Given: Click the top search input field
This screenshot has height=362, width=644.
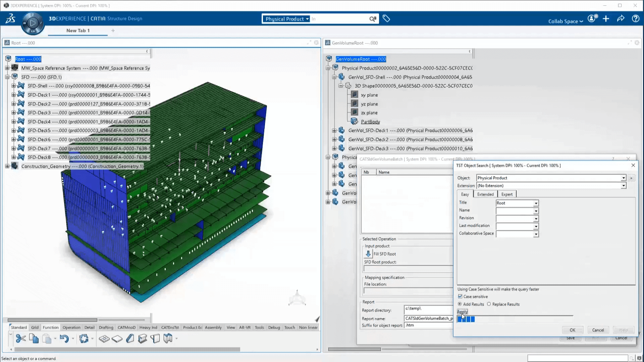Looking at the screenshot, I should click(x=339, y=19).
